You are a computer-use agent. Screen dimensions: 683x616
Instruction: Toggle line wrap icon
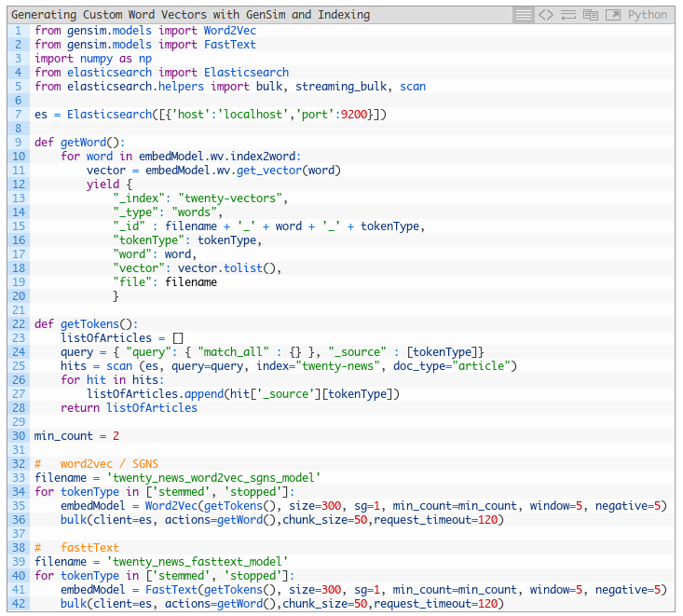pos(568,15)
